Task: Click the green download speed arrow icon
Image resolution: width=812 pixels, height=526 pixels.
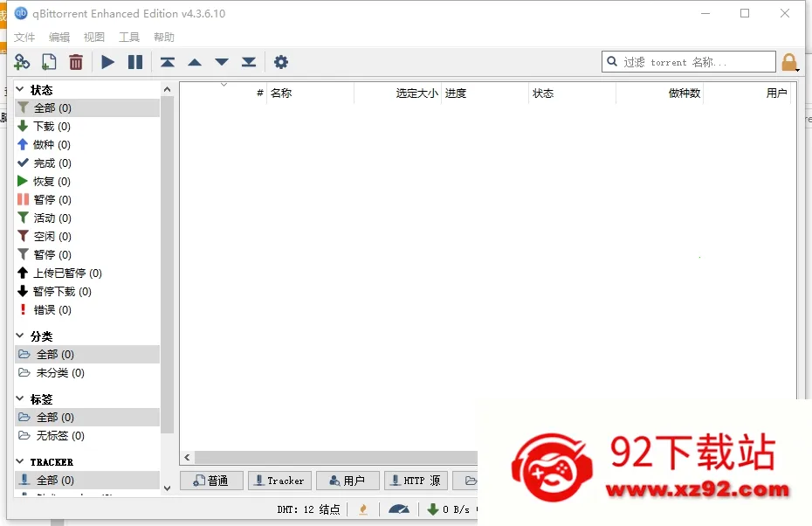Action: coord(433,509)
